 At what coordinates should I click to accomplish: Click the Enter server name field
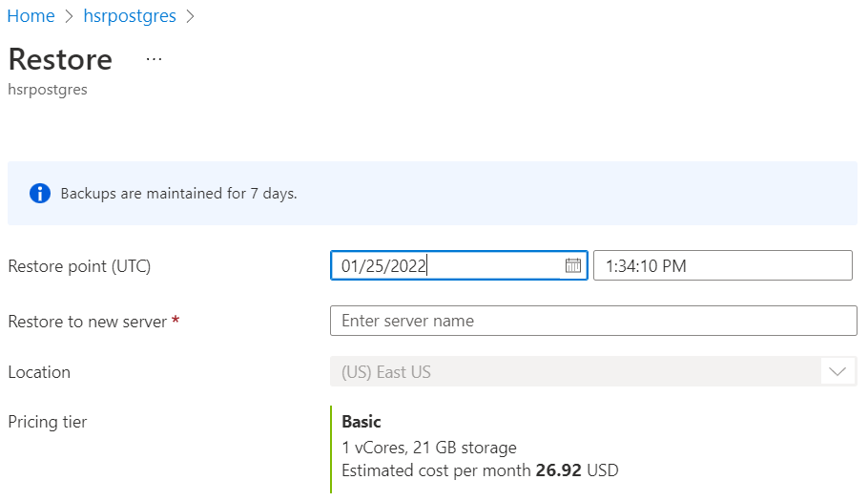tap(593, 321)
